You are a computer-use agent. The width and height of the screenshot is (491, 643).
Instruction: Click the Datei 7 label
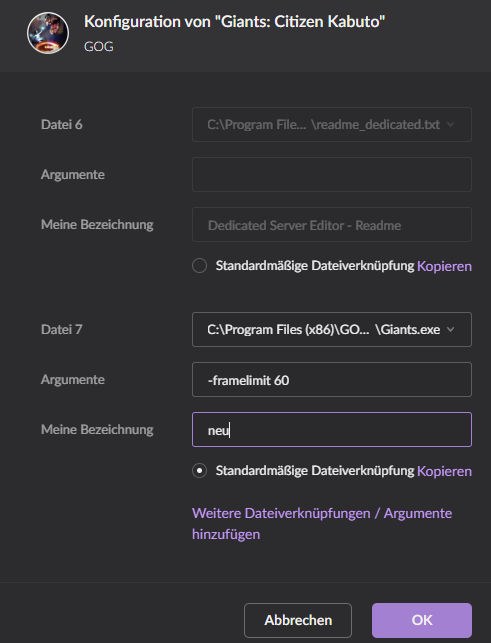coord(62,330)
